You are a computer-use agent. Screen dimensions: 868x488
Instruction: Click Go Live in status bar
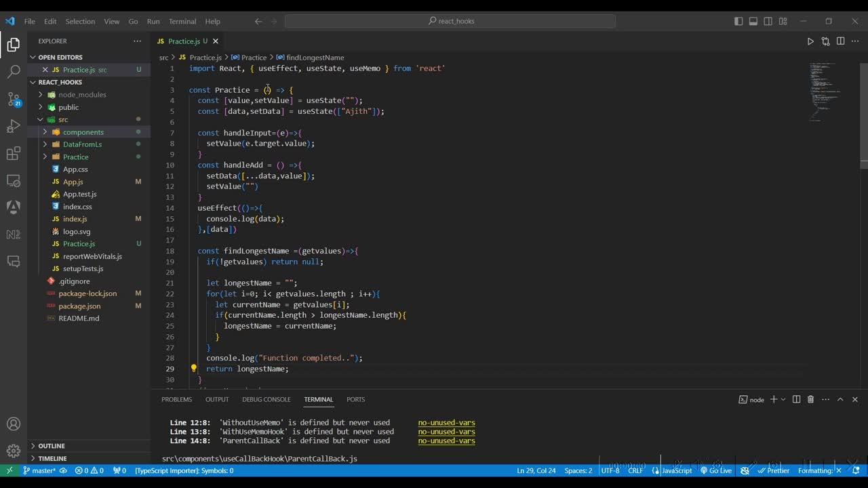pos(716,470)
